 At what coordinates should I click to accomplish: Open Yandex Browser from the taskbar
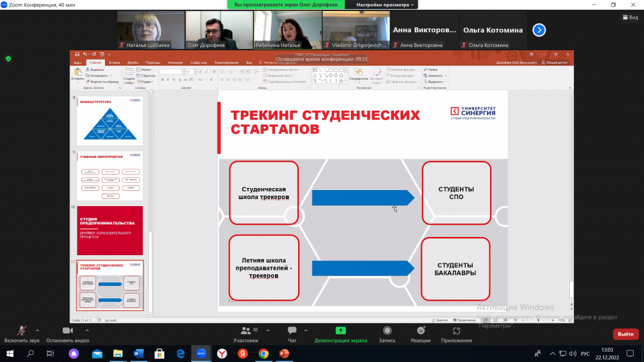click(221, 354)
